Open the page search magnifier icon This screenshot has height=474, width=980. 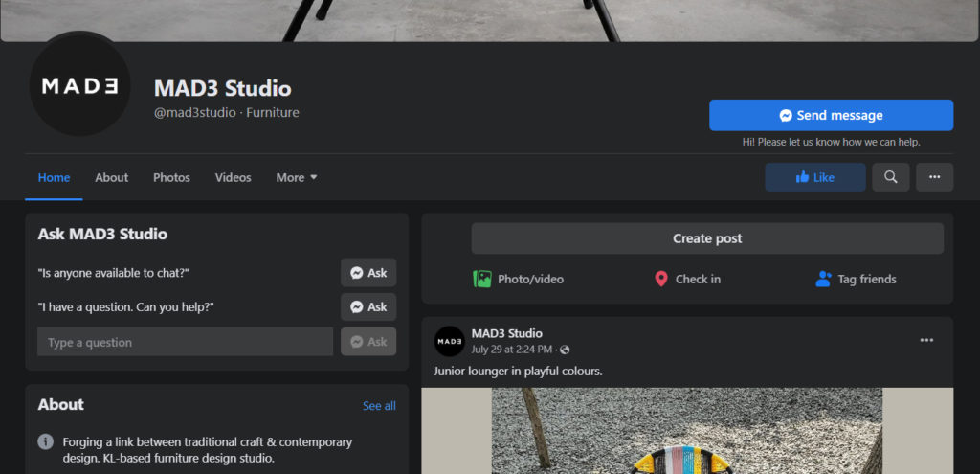click(891, 177)
